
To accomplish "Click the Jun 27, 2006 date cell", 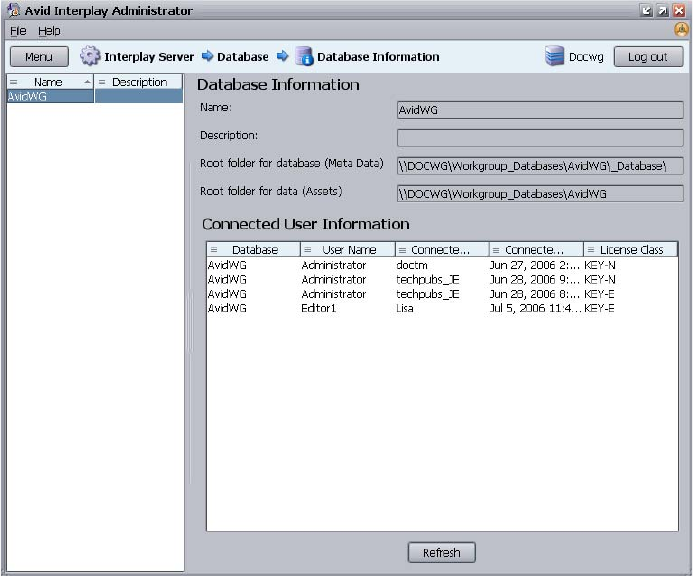I will [534, 265].
